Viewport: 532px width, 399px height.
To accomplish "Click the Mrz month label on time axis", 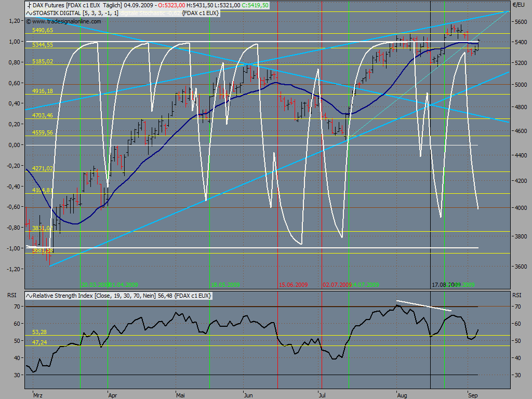I will point(37,395).
